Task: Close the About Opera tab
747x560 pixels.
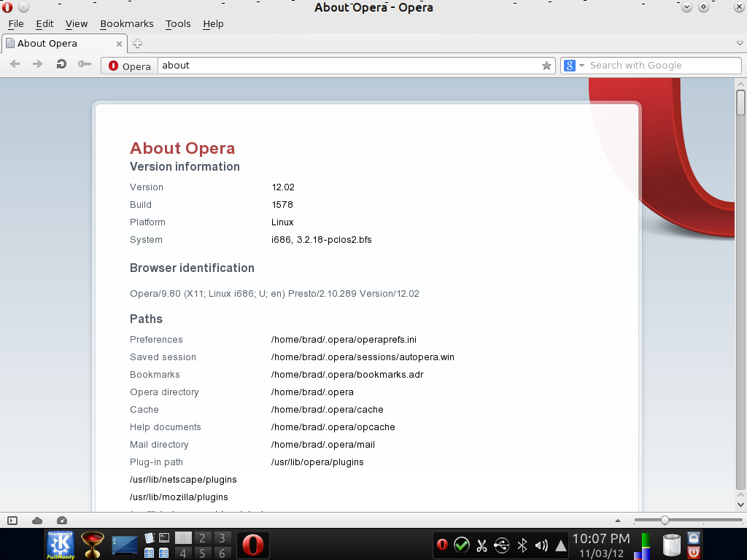Action: [x=119, y=44]
